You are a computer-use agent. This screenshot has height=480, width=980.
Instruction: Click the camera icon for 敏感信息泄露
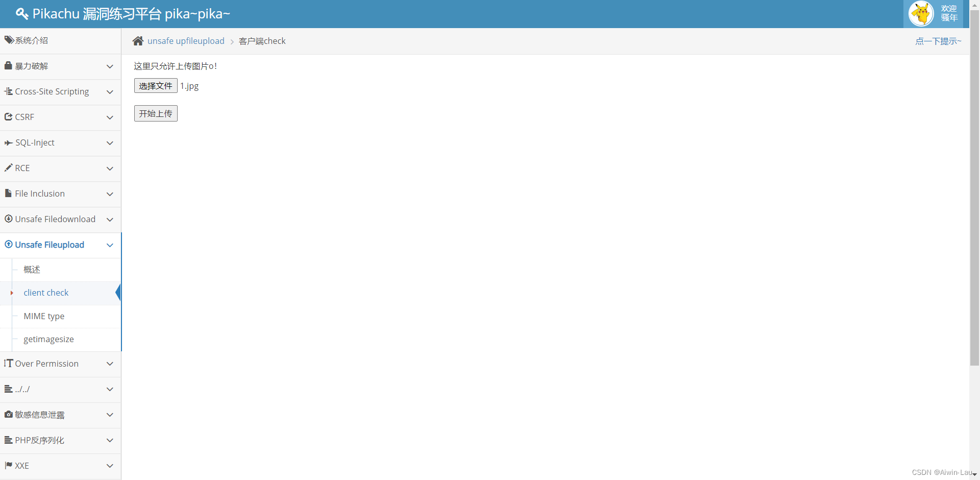coord(8,414)
